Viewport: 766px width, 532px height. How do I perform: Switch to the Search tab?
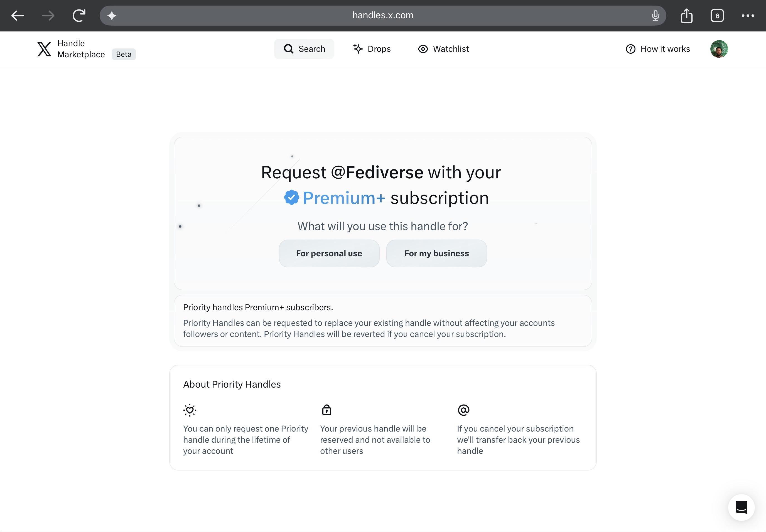pos(304,49)
